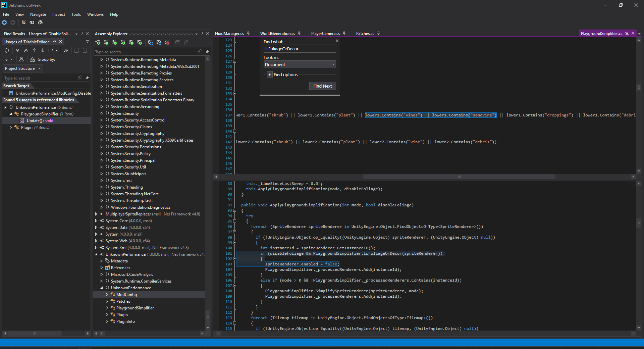Expand the Plugin (4 items) node

point(11,127)
